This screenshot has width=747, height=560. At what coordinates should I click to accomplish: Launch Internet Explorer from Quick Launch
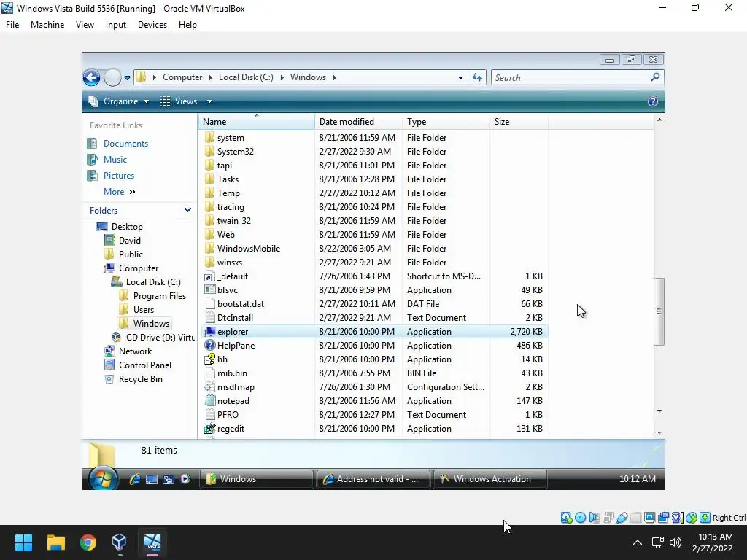[x=135, y=479]
